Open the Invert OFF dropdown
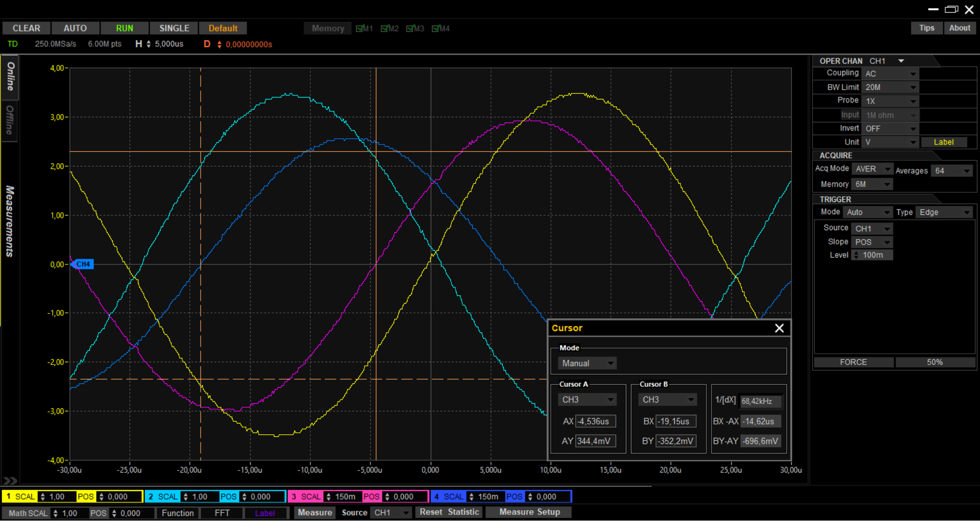Viewport: 980px width, 521px height. [x=890, y=129]
